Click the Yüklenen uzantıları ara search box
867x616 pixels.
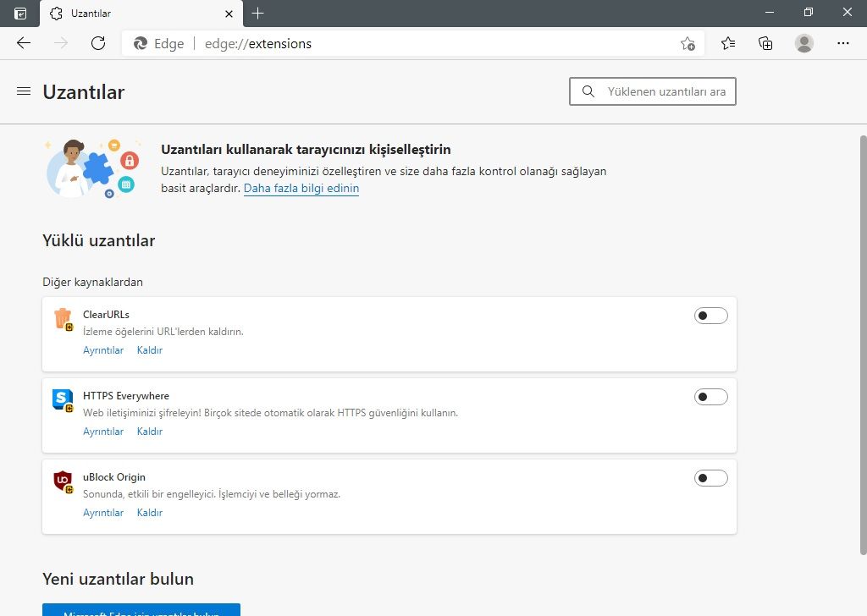tap(653, 91)
